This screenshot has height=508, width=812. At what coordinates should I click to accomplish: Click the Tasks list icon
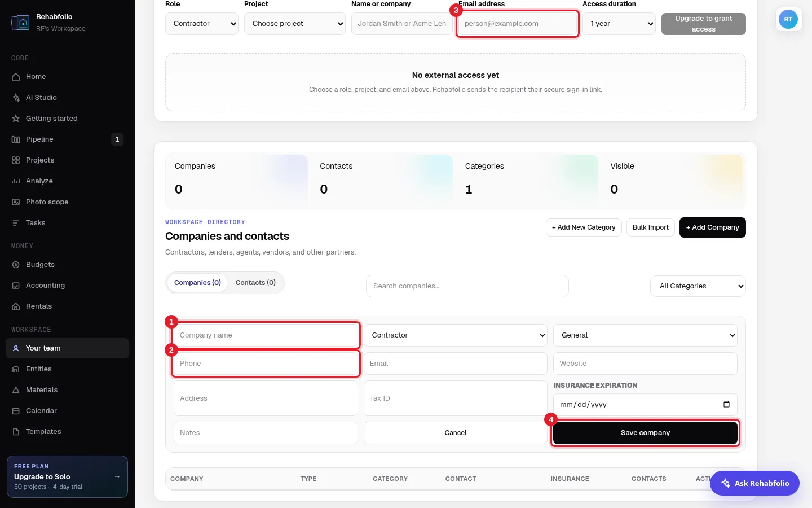(16, 223)
